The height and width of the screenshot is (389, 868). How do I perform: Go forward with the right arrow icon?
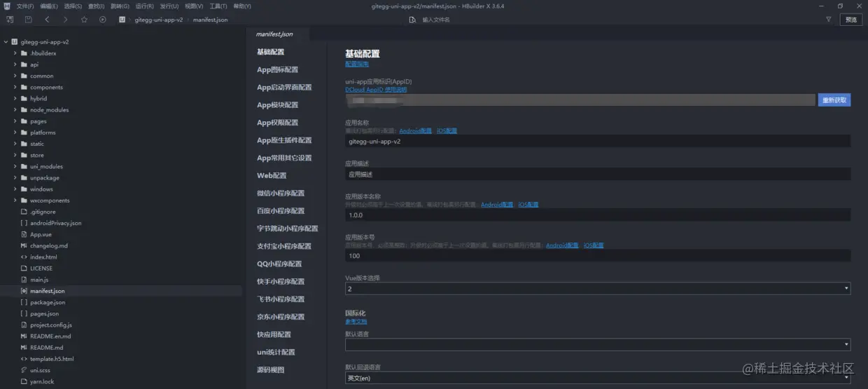[x=66, y=20]
